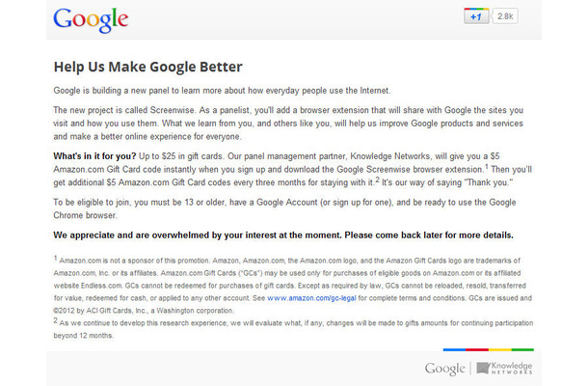Image resolution: width=588 pixels, height=386 pixels.
Task: Click the blue segment of footer color bar
Action: point(454,349)
